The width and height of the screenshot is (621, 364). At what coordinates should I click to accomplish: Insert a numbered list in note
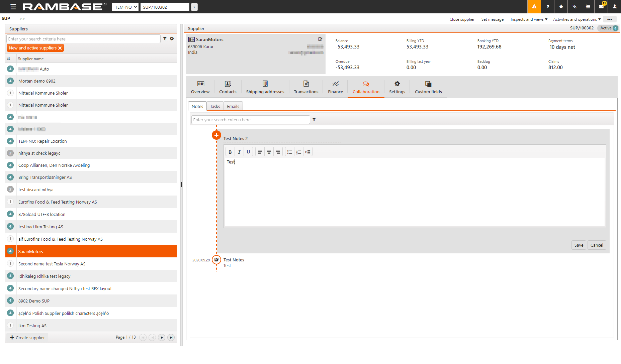pyautogui.click(x=298, y=152)
